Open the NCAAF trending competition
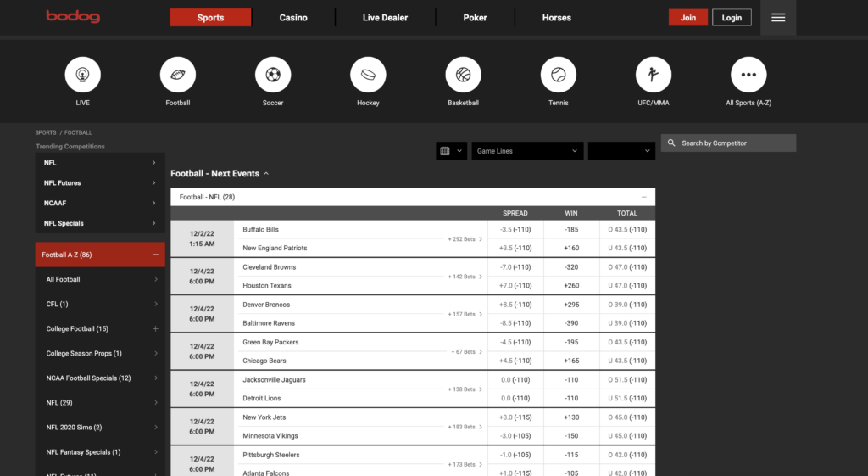The height and width of the screenshot is (476, 868). [x=100, y=203]
